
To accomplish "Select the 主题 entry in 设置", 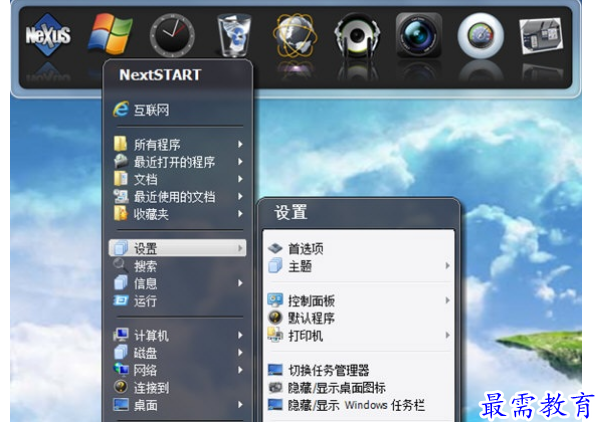I will click(359, 266).
